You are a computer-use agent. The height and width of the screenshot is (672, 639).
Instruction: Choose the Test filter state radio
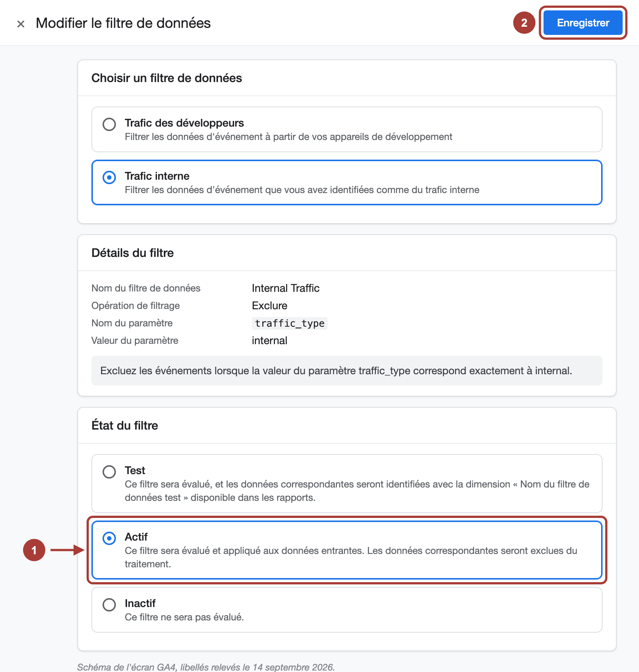tap(109, 472)
